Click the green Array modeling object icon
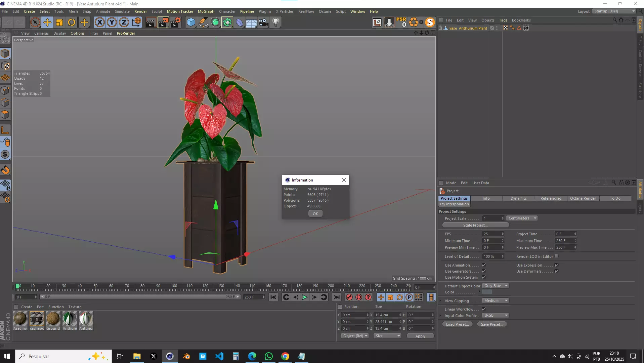 pyautogui.click(x=227, y=23)
